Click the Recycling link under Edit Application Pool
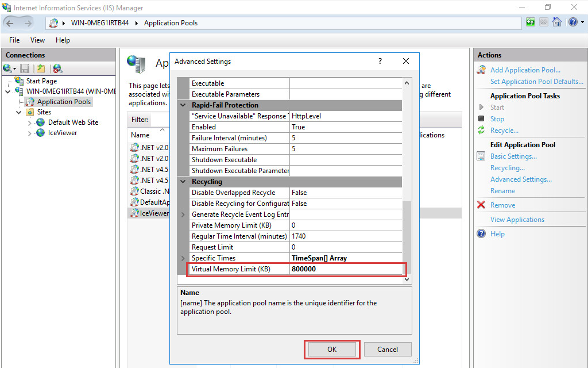 508,168
